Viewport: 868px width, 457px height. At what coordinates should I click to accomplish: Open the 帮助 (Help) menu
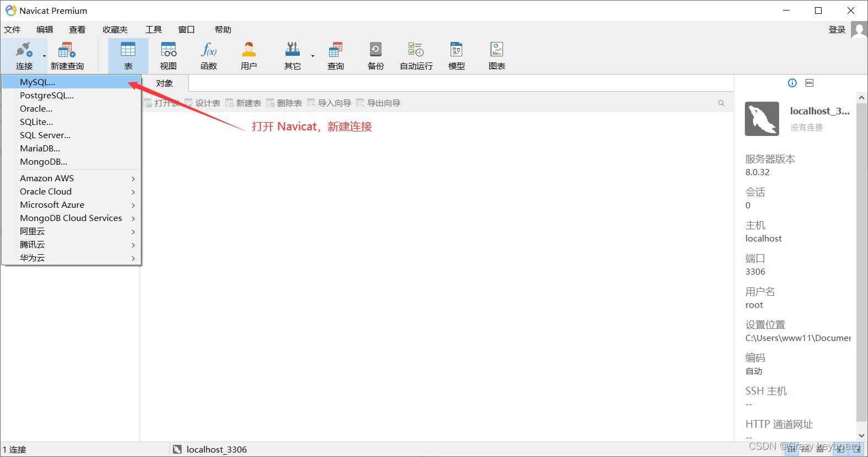(223, 30)
